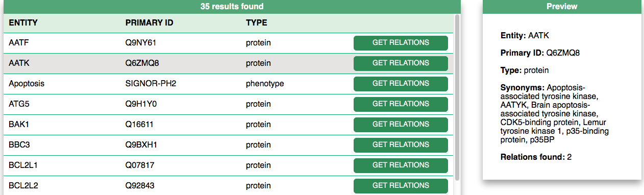Select the BAK1 row with ID Q16611
644x195 pixels.
pos(229,125)
